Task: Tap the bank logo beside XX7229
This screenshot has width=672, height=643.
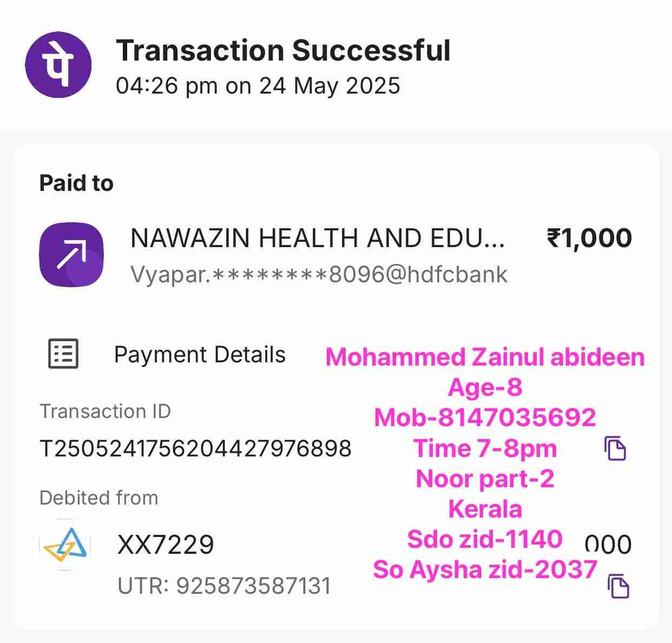Action: 65,545
